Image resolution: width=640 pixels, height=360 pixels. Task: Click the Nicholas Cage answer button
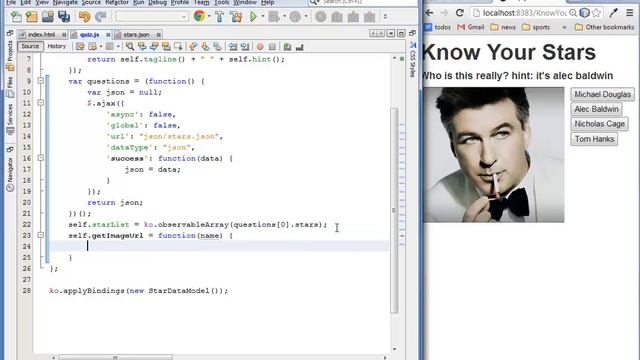[599, 124]
